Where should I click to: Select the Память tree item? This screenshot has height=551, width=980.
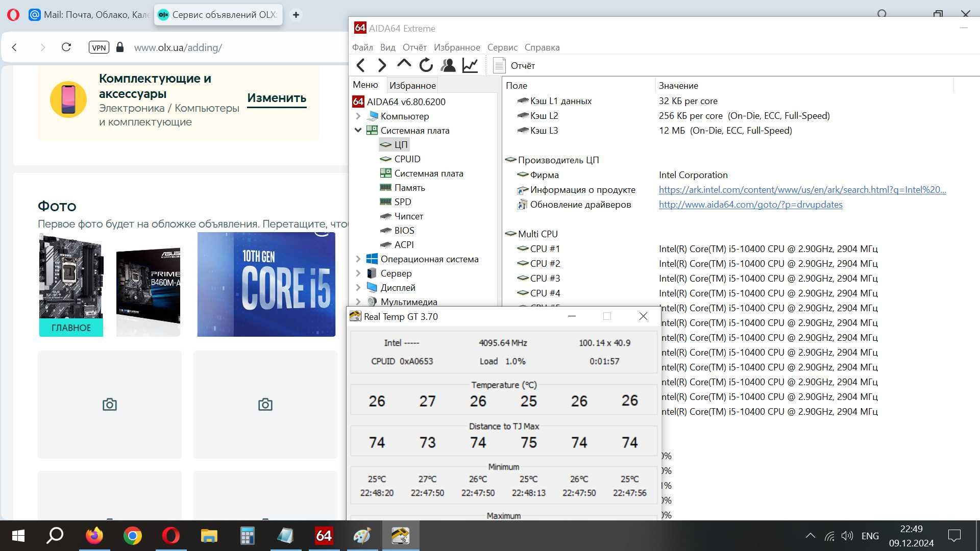pyautogui.click(x=403, y=187)
